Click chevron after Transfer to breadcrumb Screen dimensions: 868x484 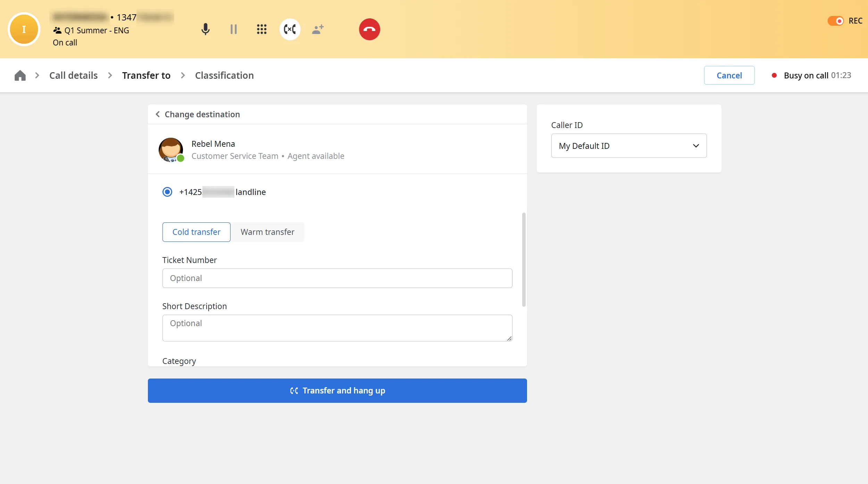183,75
